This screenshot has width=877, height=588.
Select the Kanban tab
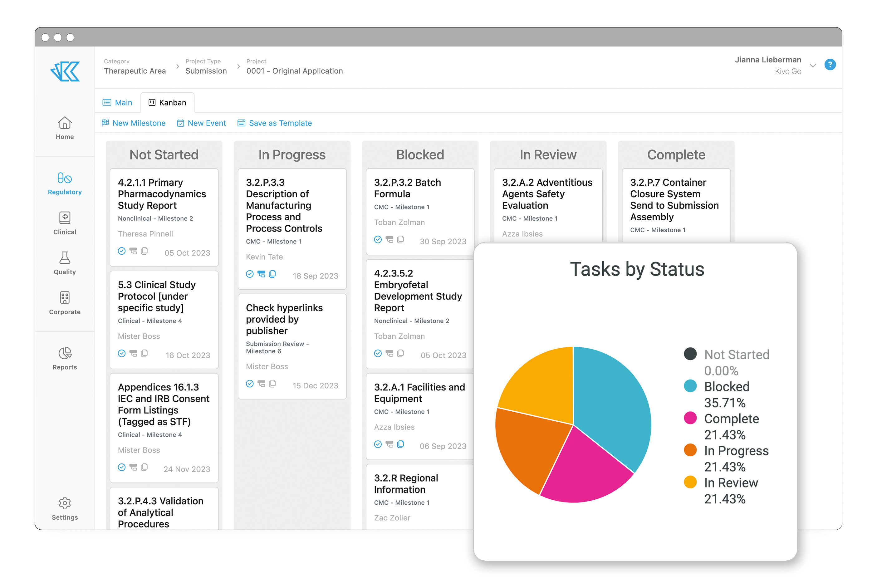pyautogui.click(x=168, y=102)
